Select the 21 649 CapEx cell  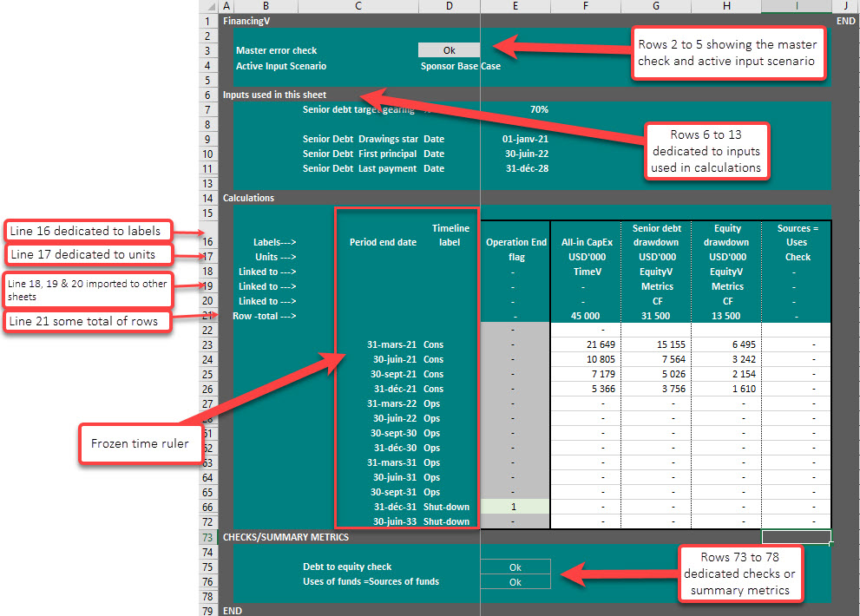click(x=585, y=345)
